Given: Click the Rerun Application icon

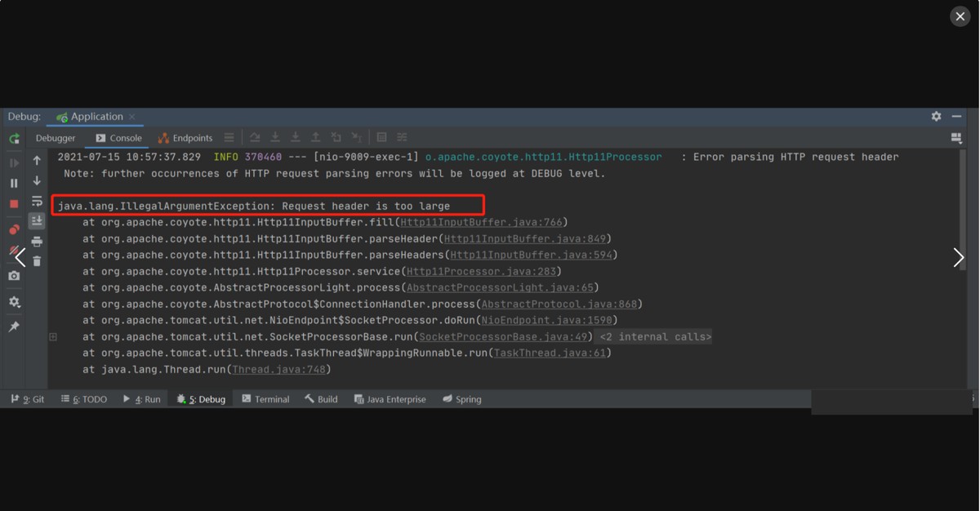Looking at the screenshot, I should coord(14,139).
